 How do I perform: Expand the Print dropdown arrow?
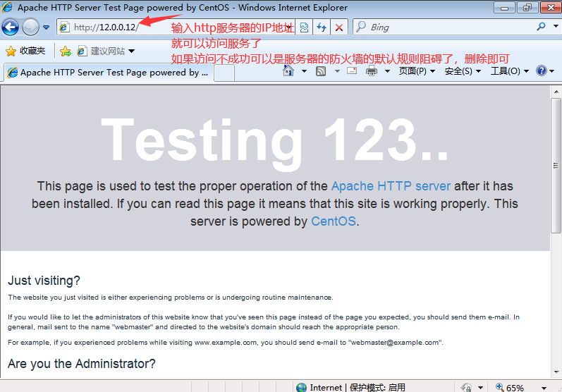click(387, 71)
